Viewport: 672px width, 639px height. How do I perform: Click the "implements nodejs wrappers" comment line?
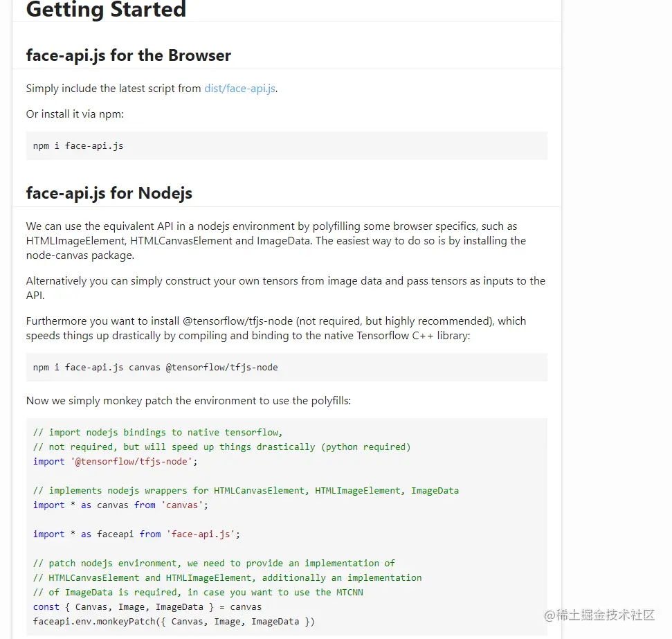point(246,491)
